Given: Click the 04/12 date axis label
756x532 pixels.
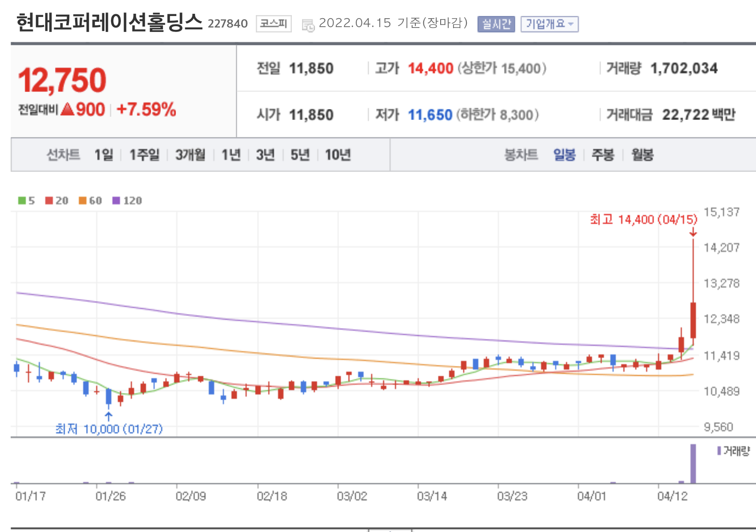Looking at the screenshot, I should click(672, 496).
